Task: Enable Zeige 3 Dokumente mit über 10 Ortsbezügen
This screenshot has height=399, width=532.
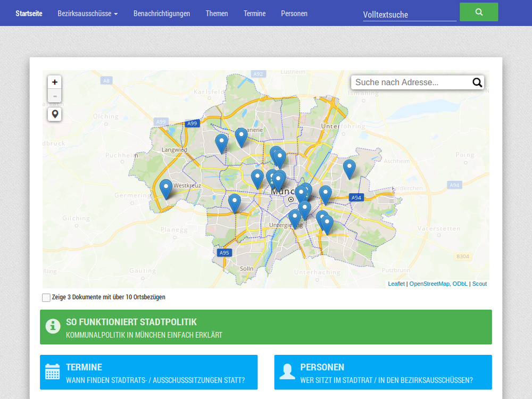Action: pyautogui.click(x=46, y=297)
